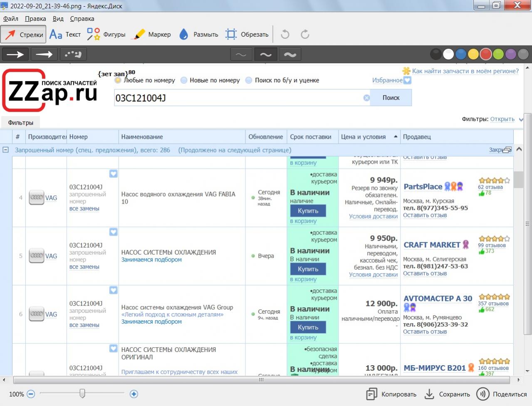Image resolution: width=532 pixels, height=406 pixels.
Task: Clear the part number search field
Action: click(x=366, y=98)
